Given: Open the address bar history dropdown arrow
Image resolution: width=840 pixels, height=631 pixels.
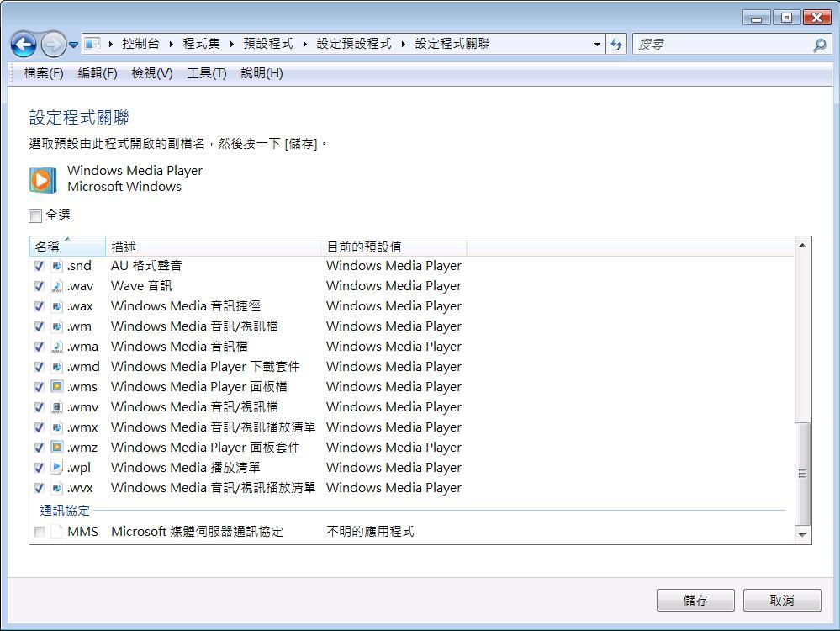Looking at the screenshot, I should click(597, 45).
